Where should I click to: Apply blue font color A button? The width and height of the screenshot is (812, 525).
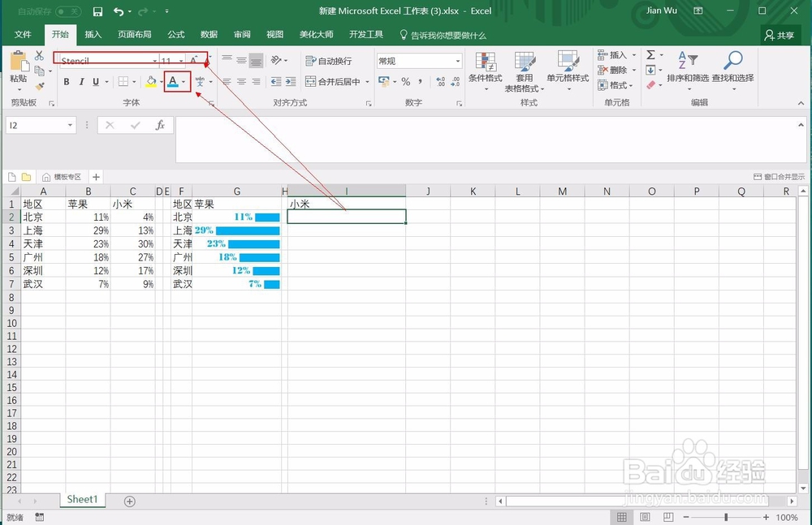(173, 81)
